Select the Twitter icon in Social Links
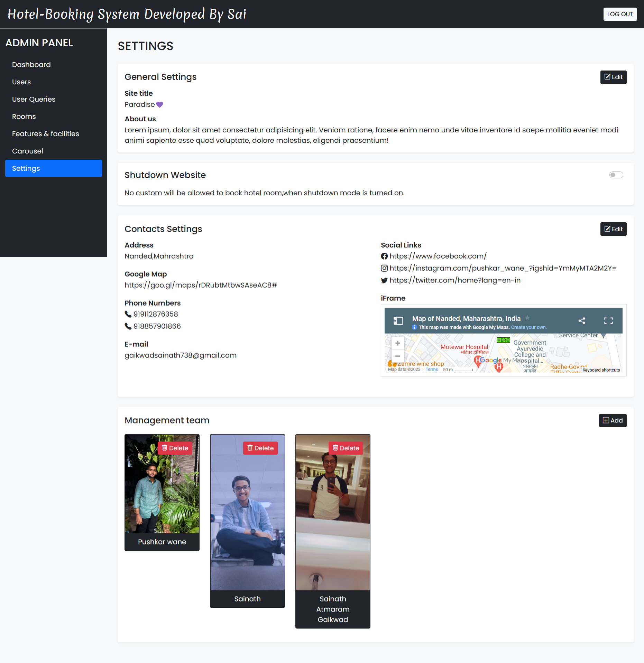 pyautogui.click(x=384, y=280)
